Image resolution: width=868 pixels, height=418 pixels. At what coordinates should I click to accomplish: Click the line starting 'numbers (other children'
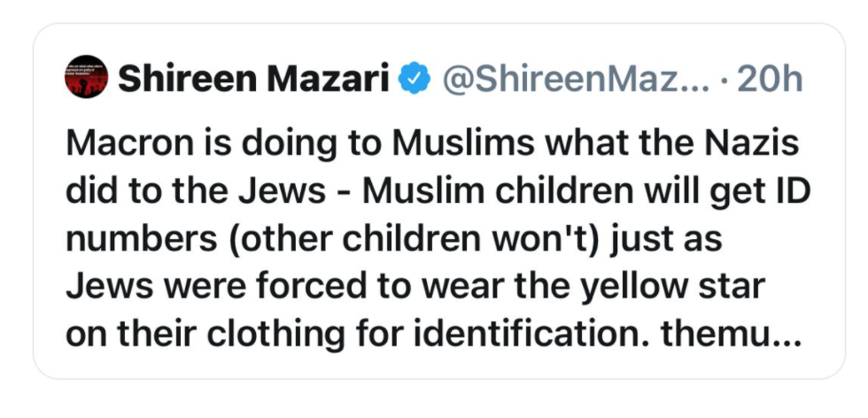[393, 239]
